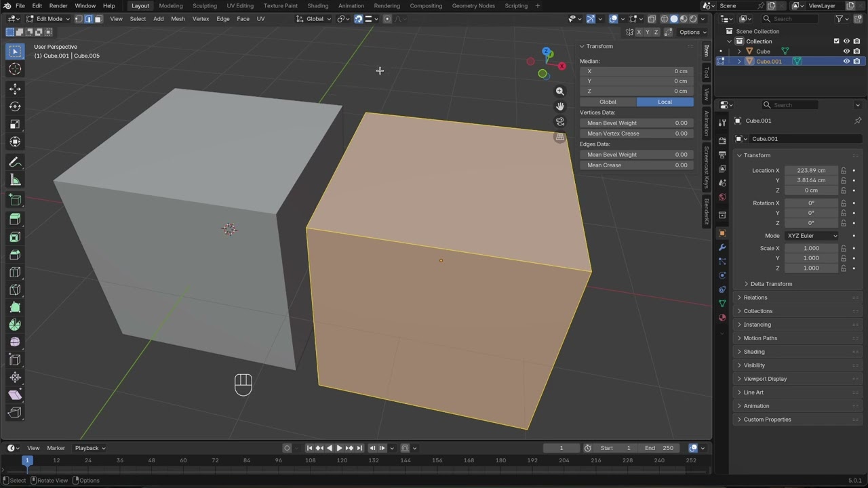Switch to the Sculpting workspace tab
This screenshot has height=488, width=868.
pos(204,5)
